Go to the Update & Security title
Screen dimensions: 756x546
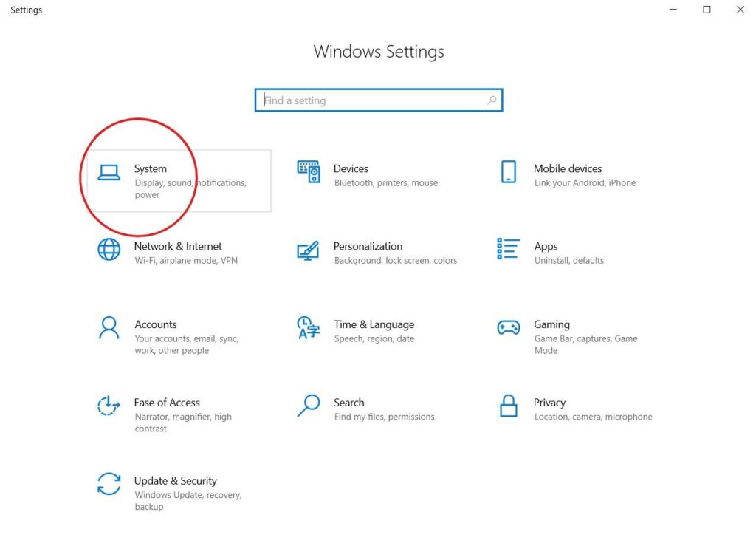click(176, 481)
